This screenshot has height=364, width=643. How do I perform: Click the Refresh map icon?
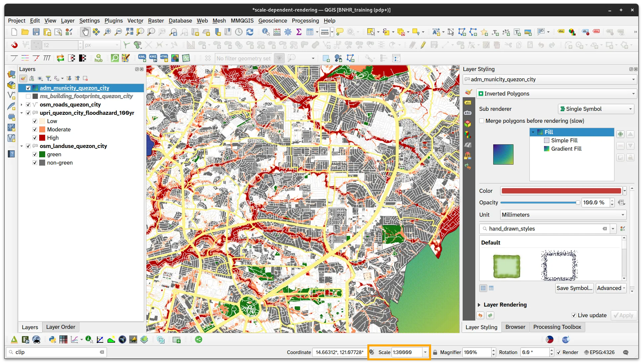tap(250, 32)
